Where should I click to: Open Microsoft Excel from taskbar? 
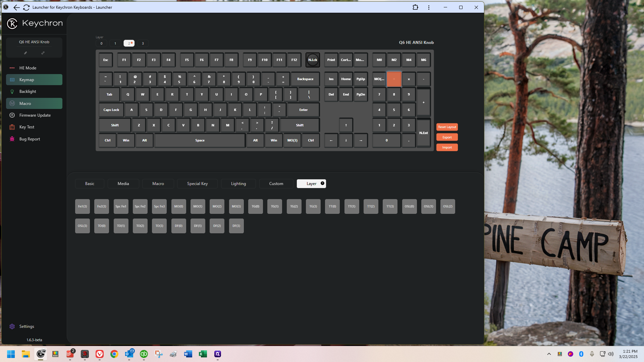(x=203, y=354)
